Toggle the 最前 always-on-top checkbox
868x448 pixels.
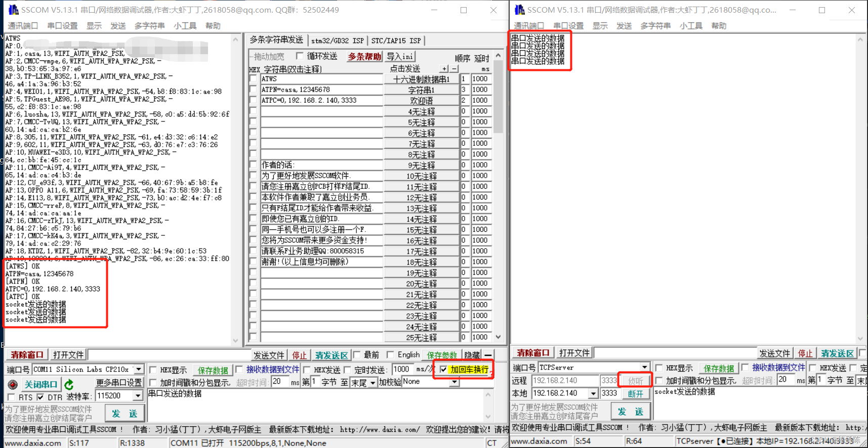click(357, 355)
